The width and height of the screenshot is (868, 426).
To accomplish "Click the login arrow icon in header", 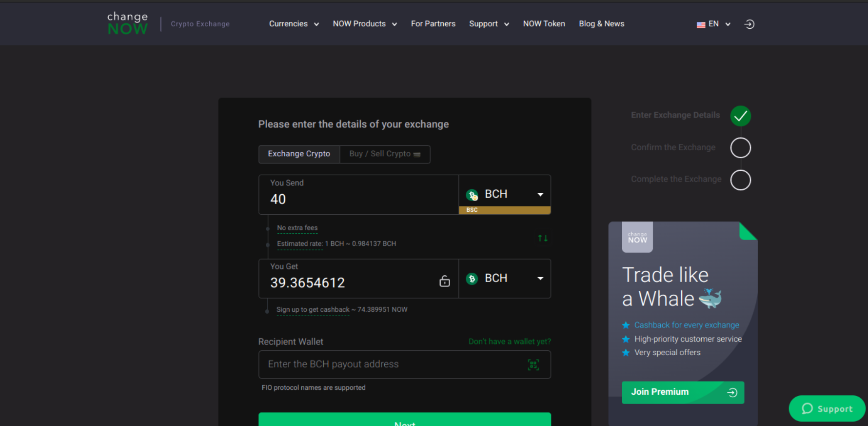I will 750,24.
